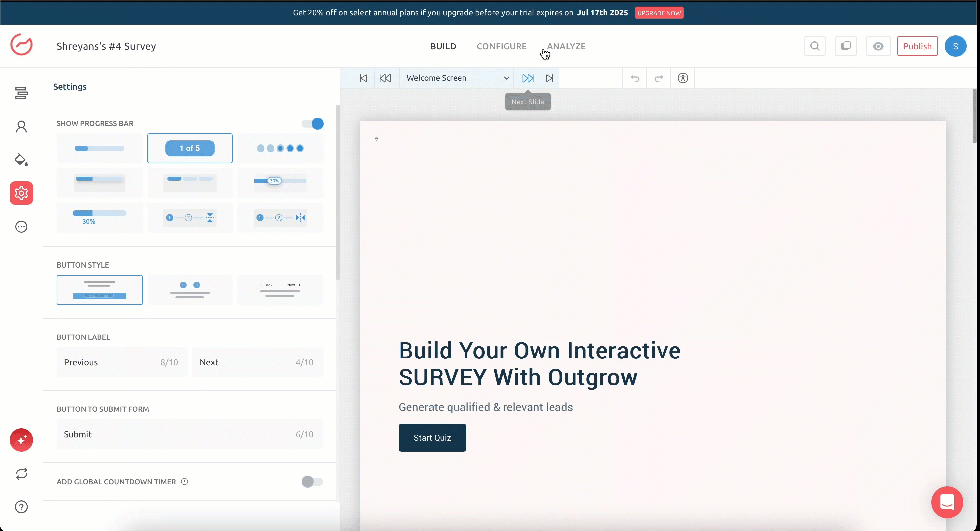Click the sidebar more options ellipsis icon

tap(21, 226)
